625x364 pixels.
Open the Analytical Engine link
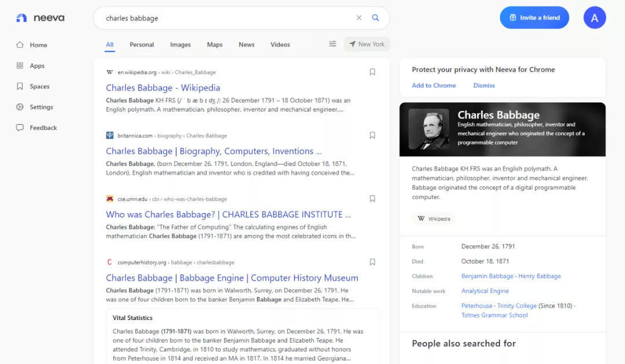(x=485, y=291)
